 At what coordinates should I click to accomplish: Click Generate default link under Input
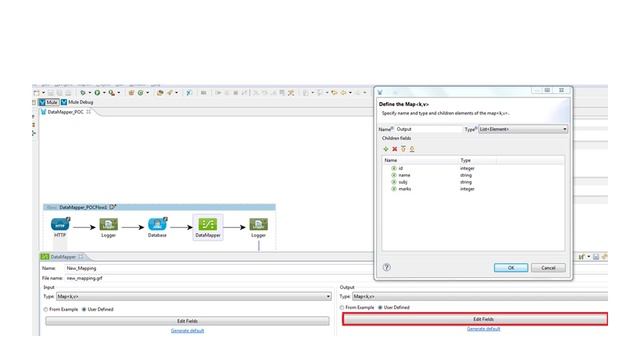187,331
